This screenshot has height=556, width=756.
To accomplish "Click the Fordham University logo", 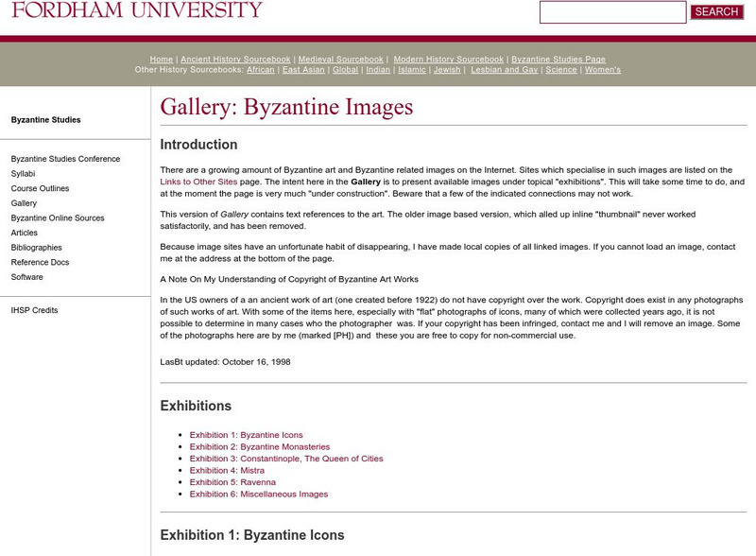I will pyautogui.click(x=132, y=11).
